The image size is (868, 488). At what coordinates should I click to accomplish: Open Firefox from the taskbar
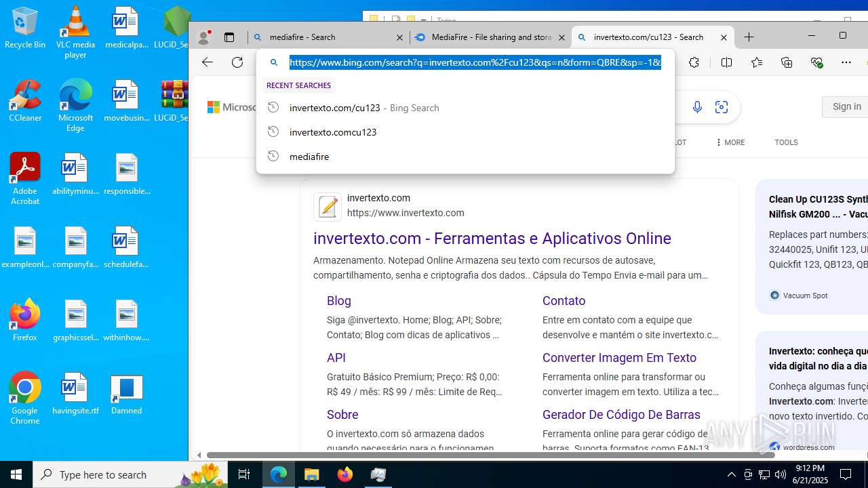pyautogui.click(x=345, y=474)
